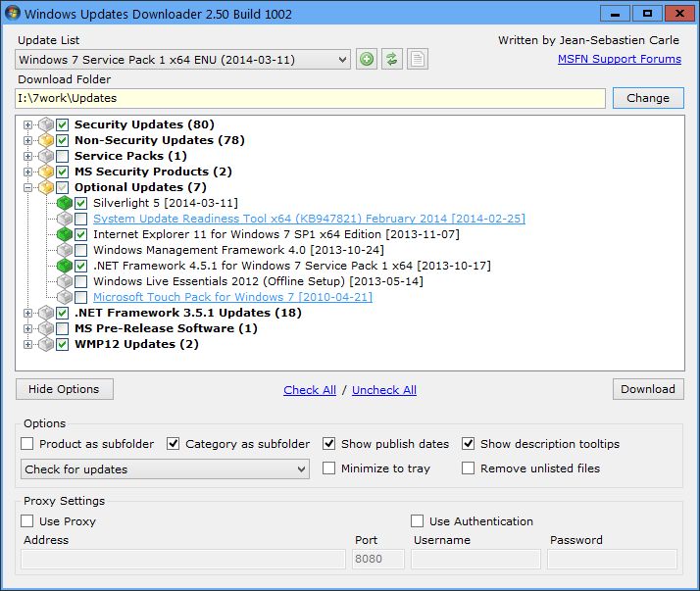The width and height of the screenshot is (700, 591).
Task: Expand .NET Framework 3.5.1 Updates node
Action: (27, 314)
